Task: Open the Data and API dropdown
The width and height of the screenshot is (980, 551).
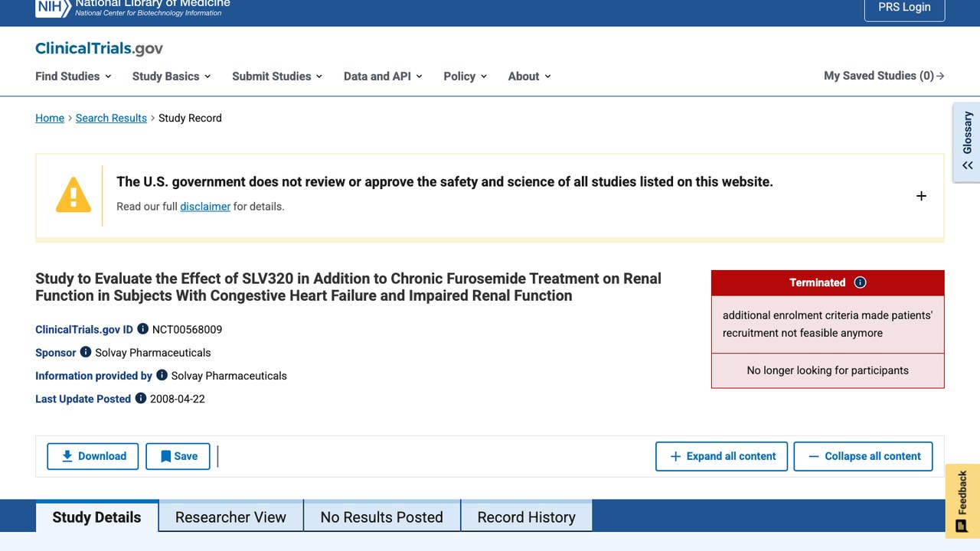Action: pyautogui.click(x=383, y=76)
